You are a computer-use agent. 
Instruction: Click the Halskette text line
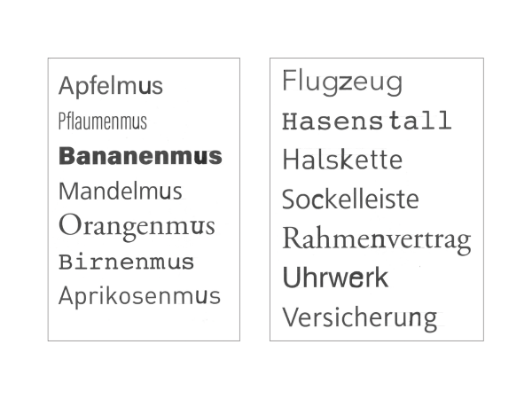[342, 159]
